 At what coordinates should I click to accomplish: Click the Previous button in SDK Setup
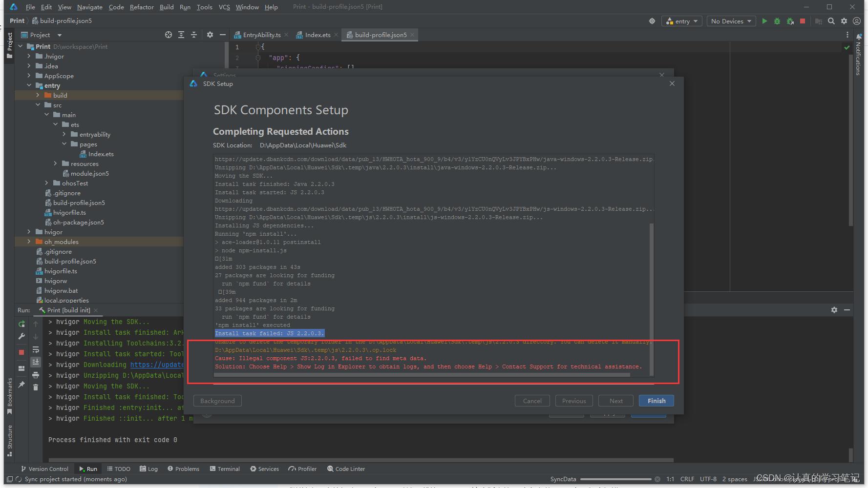coord(574,401)
